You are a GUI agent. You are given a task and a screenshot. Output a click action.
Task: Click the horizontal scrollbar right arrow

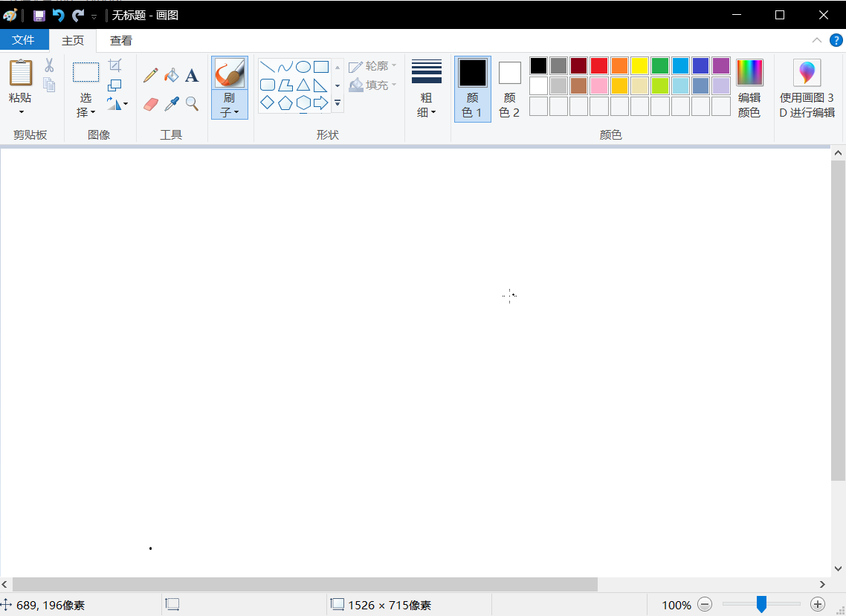click(x=822, y=584)
